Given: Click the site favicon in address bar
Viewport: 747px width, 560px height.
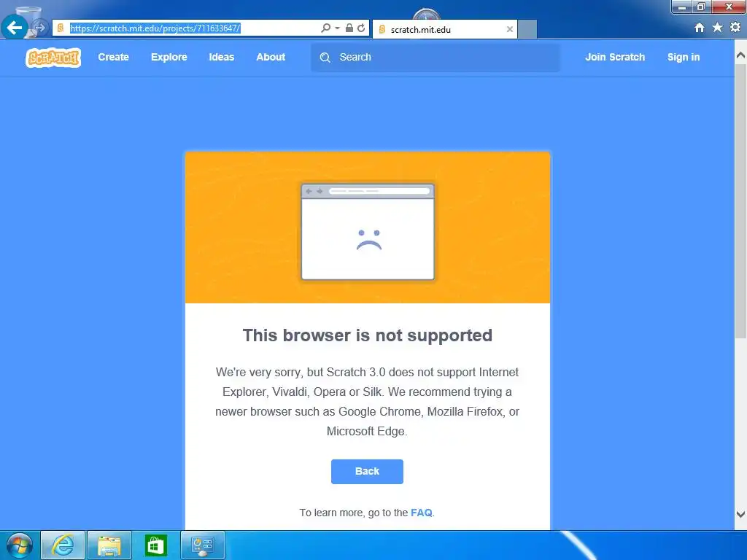Looking at the screenshot, I should point(61,28).
